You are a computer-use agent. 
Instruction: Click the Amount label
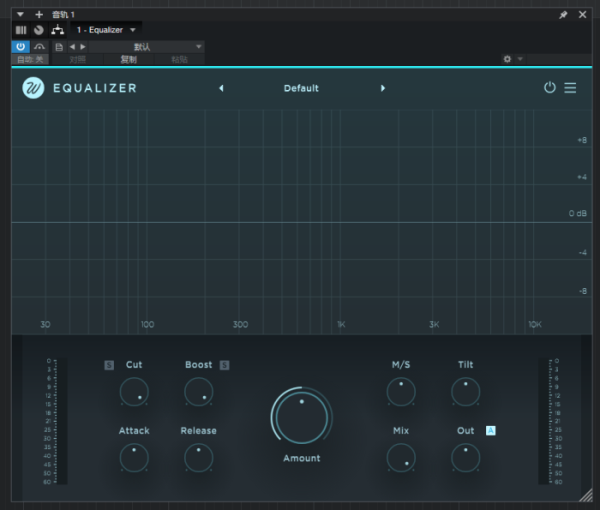pos(302,458)
